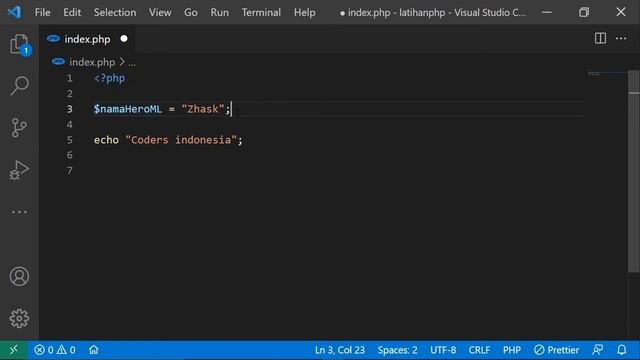Change encoding via UTF-8
The height and width of the screenshot is (360, 640).
(x=443, y=350)
